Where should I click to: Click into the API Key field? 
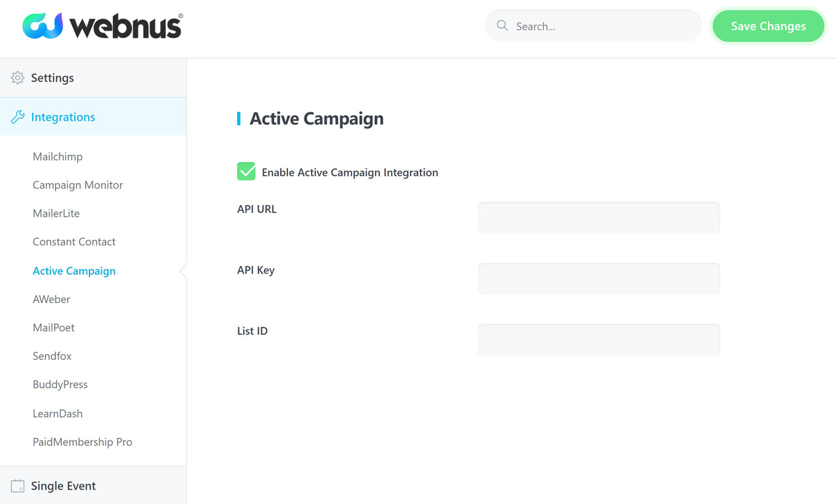coord(599,279)
